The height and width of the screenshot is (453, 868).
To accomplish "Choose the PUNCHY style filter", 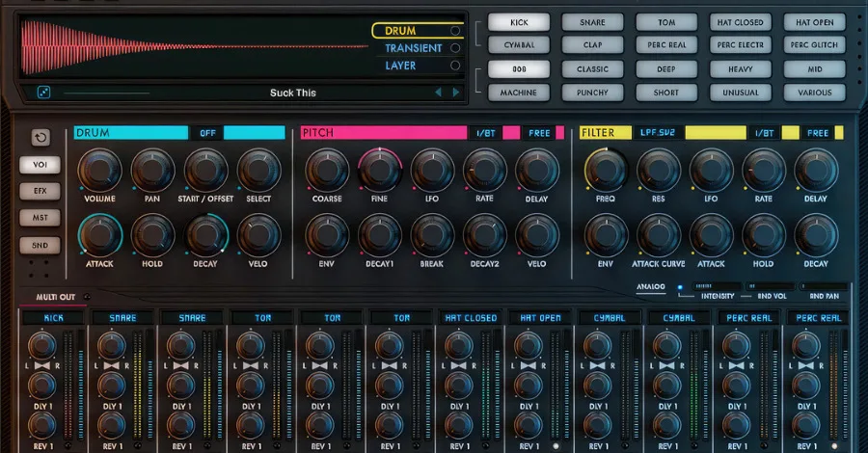I will point(592,93).
